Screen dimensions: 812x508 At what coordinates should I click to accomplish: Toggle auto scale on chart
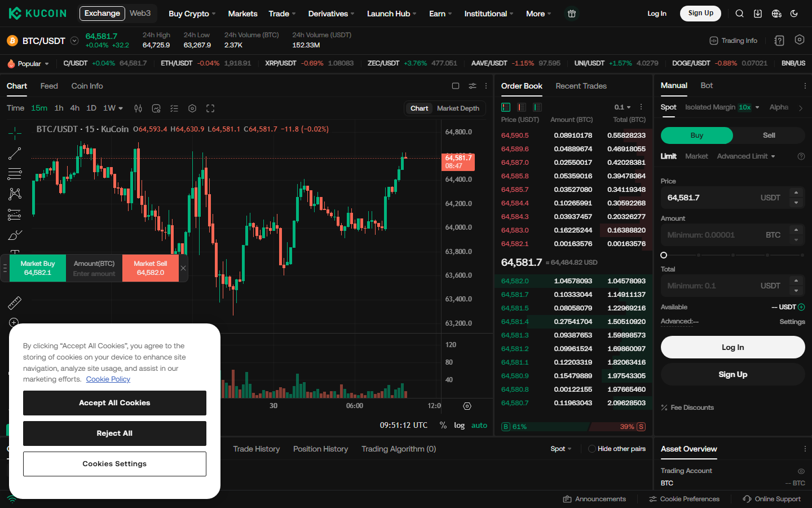click(x=479, y=425)
